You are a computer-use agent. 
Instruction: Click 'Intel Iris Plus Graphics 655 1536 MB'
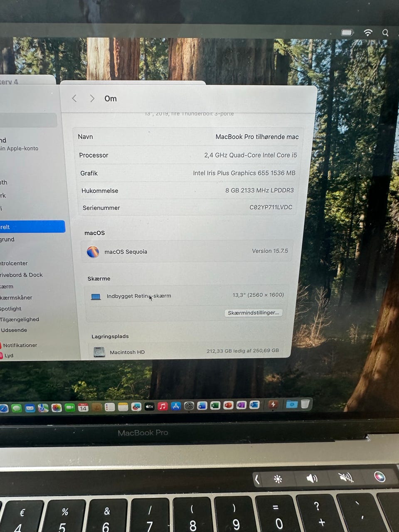(x=244, y=173)
